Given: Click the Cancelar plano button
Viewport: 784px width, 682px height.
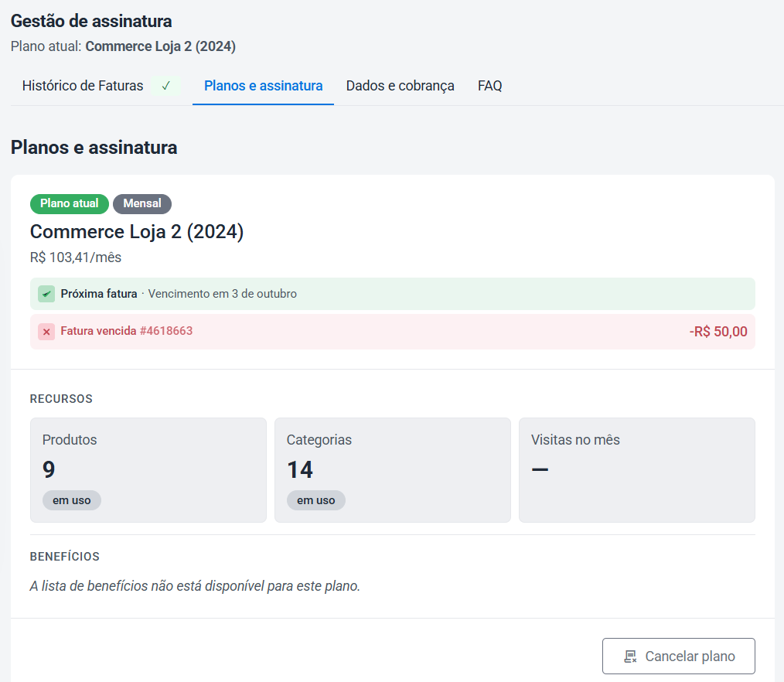Looking at the screenshot, I should pyautogui.click(x=679, y=656).
